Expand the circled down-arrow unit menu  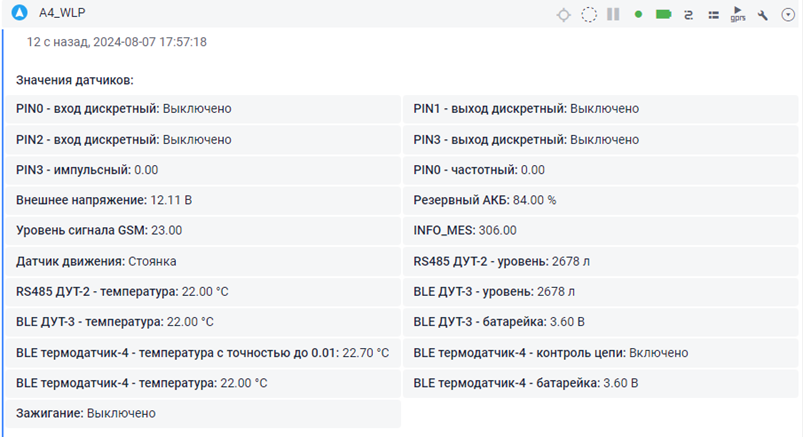(x=787, y=15)
